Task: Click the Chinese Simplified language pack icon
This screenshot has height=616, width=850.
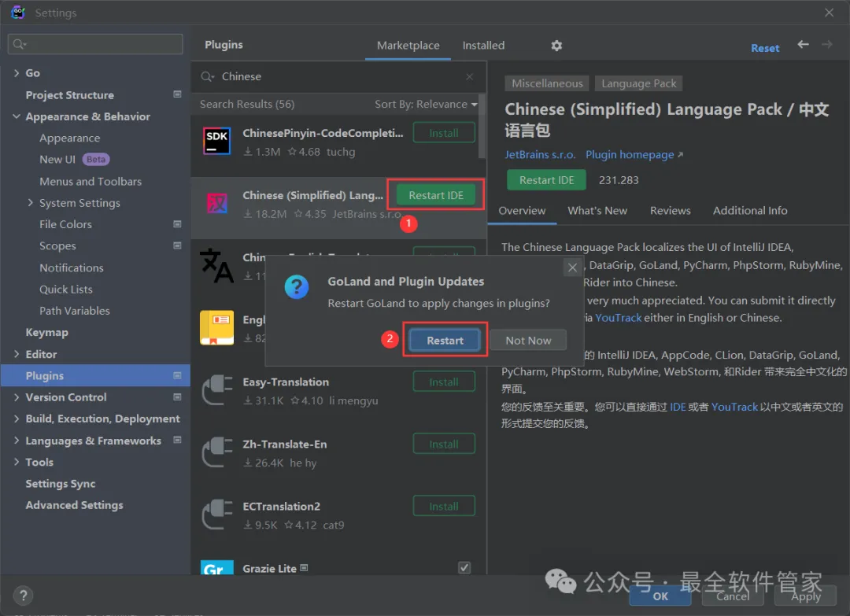Action: (x=217, y=203)
